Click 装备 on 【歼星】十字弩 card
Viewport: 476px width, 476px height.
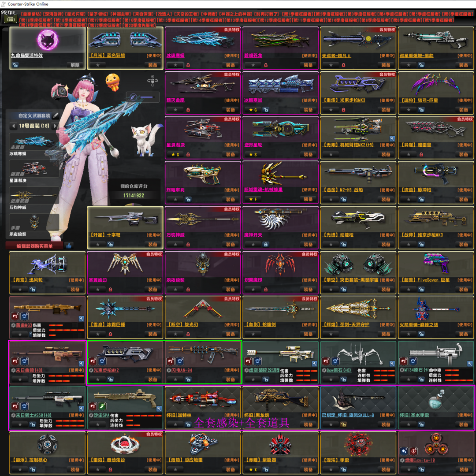point(152,244)
